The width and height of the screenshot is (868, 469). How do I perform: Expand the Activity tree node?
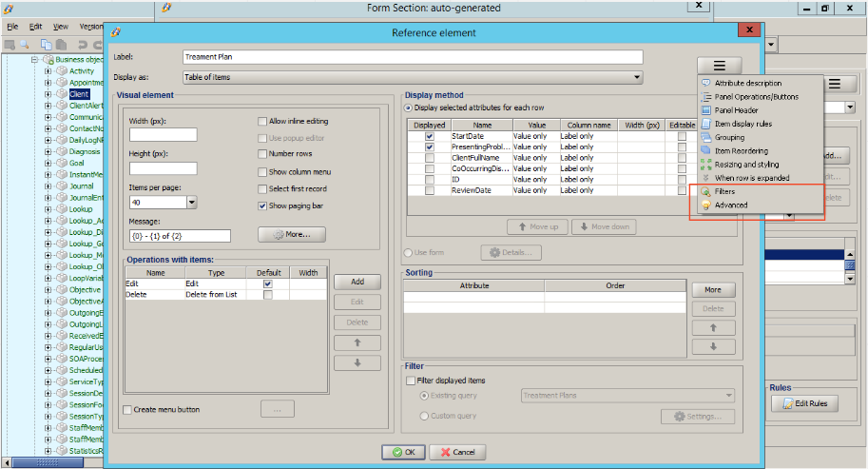pos(48,71)
